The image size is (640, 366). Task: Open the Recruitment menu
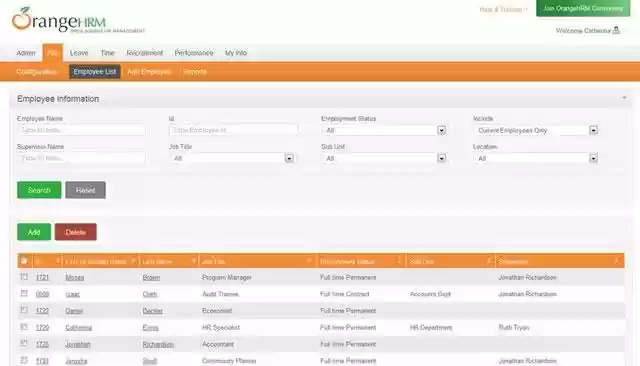[x=144, y=53]
